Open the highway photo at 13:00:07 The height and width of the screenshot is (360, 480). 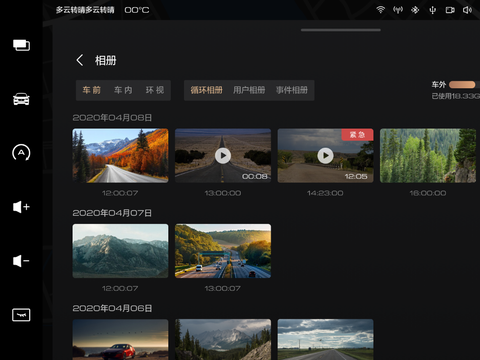[223, 251]
